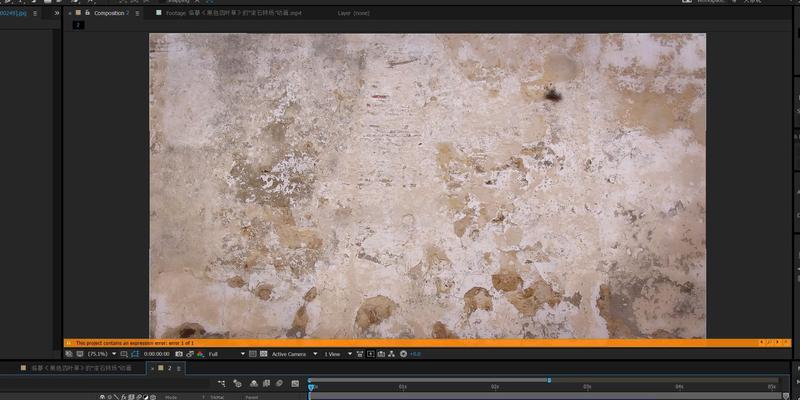Click the effects fx column switch
This screenshot has width=800, height=400.
click(123, 397)
